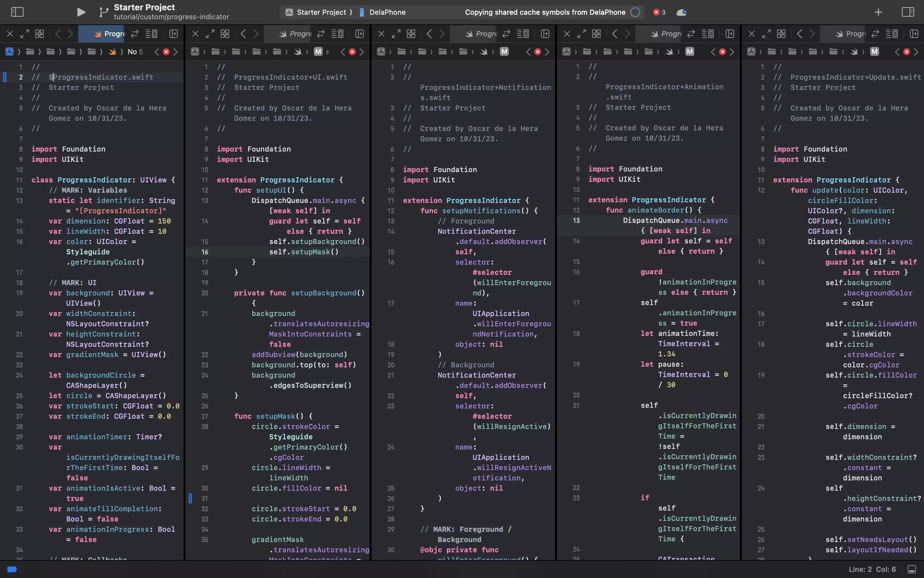Close the ProgressIndicator+Notifications editor pane
Screen dimensions: 924x578
click(x=381, y=34)
